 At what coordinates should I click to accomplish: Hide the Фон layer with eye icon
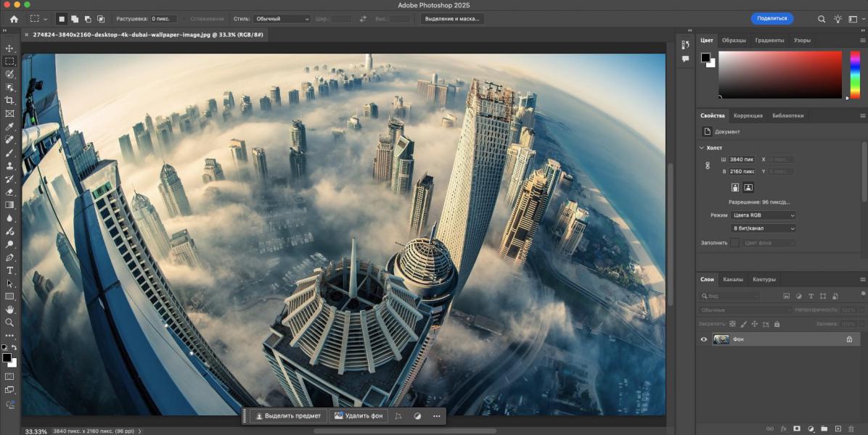click(703, 339)
